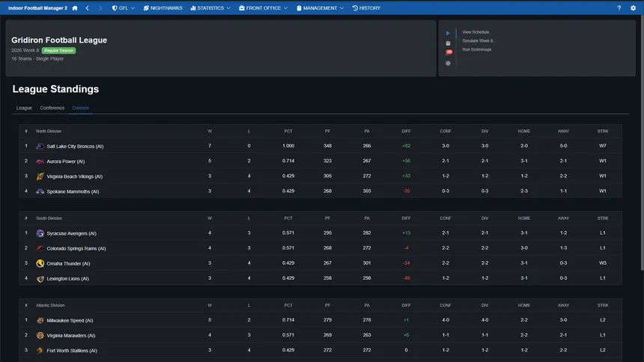
Task: Click the Spokane Mammoths team logo
Action: [40, 191]
